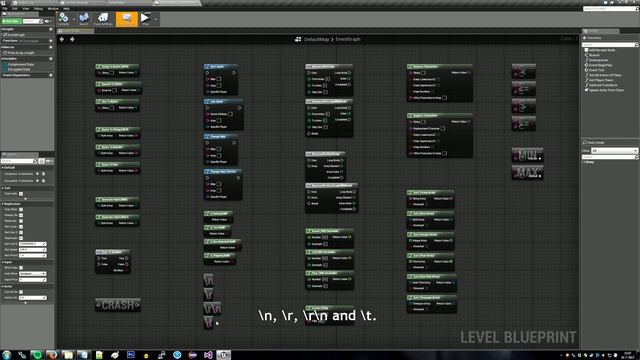This screenshot has width=640, height=360.
Task: Toggle second checkbox in Replication section
Action: click(x=21, y=215)
